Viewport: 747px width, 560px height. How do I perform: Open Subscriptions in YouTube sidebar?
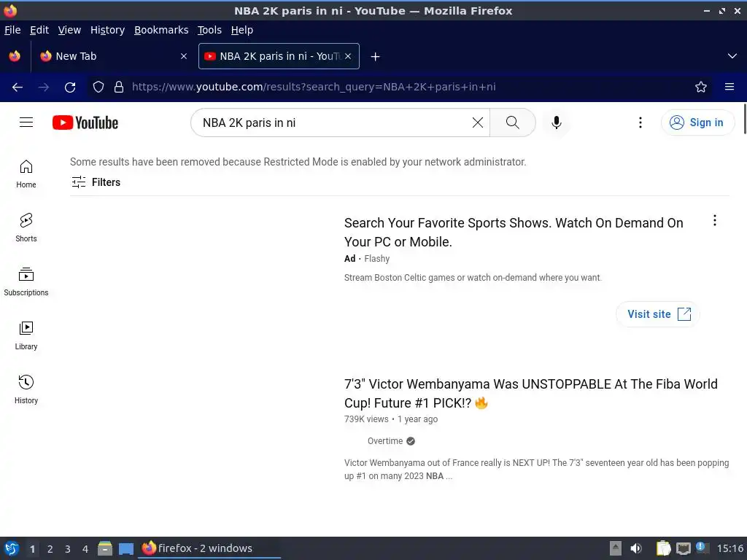(26, 282)
